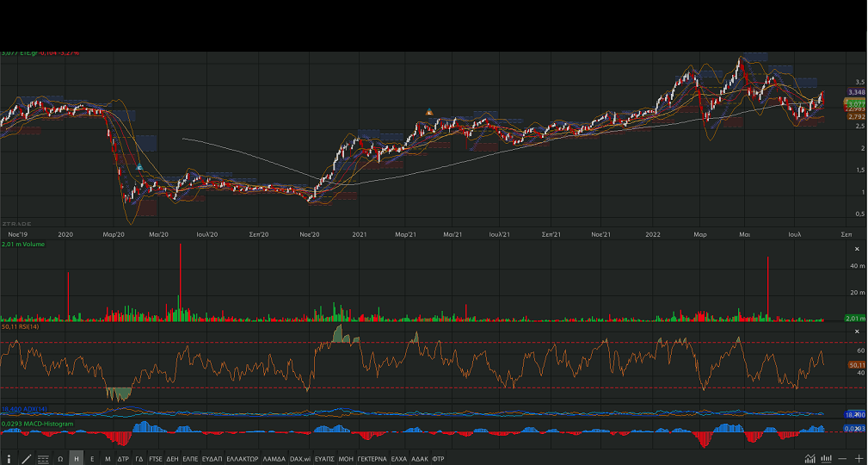Zoom in with the plus icon

tap(859, 459)
